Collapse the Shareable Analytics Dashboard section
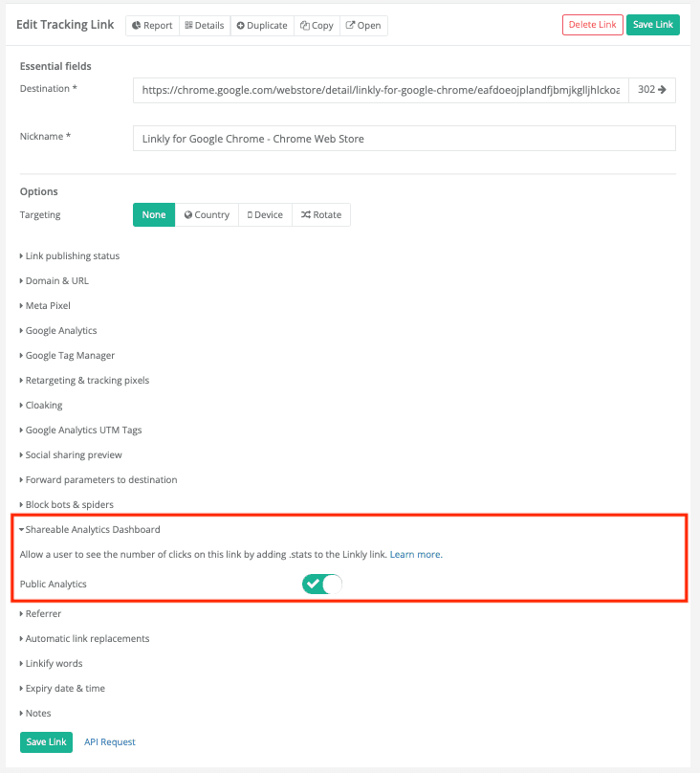Image resolution: width=700 pixels, height=773 pixels. (90, 529)
